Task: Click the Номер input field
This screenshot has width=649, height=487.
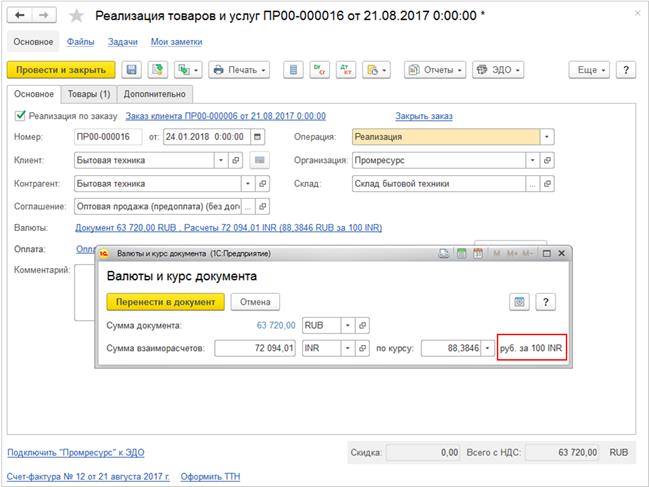Action: (108, 137)
